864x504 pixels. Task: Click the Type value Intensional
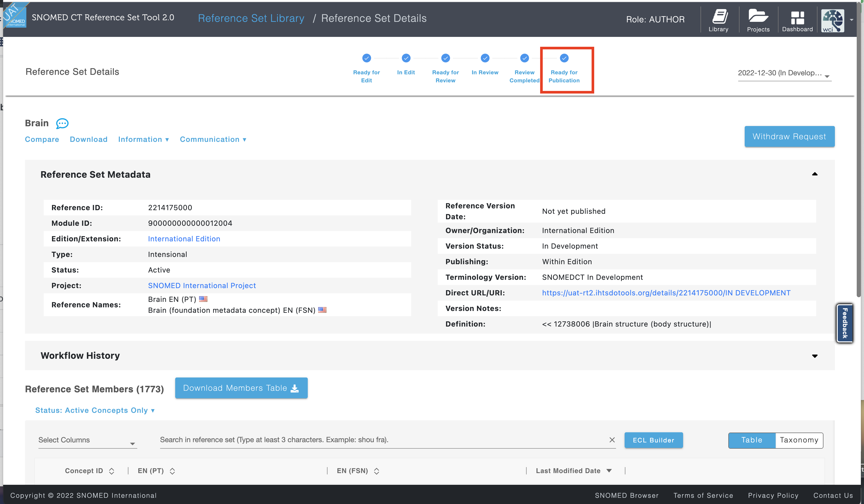[x=168, y=254]
